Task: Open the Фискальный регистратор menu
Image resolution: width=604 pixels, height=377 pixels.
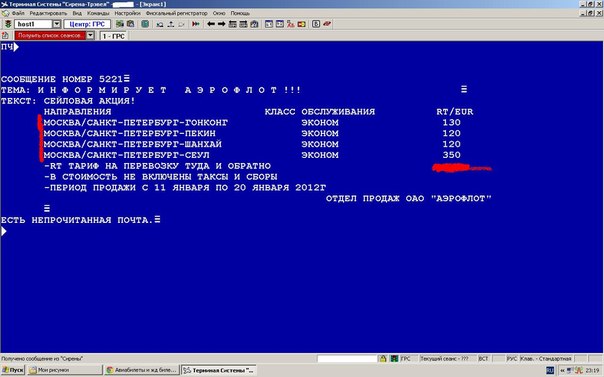Action: click(176, 13)
